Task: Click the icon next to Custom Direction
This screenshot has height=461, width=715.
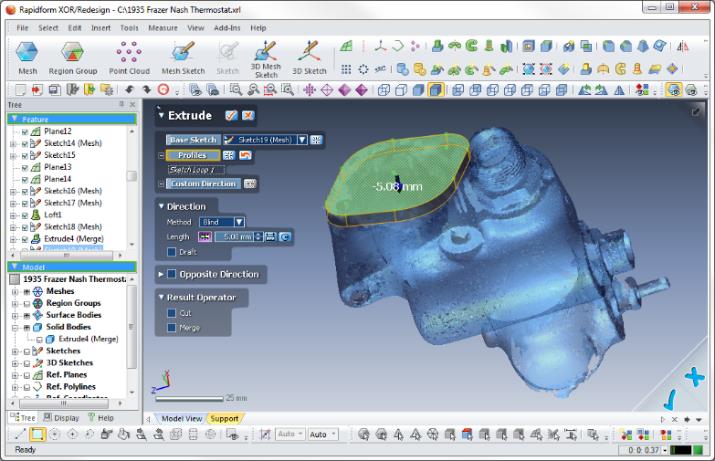Action: tap(250, 184)
